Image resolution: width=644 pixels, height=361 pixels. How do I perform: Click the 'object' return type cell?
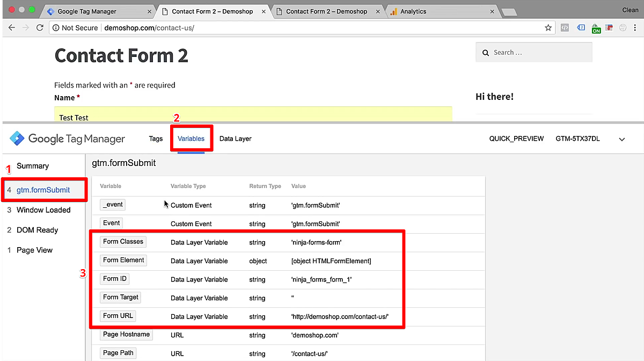coord(258,261)
